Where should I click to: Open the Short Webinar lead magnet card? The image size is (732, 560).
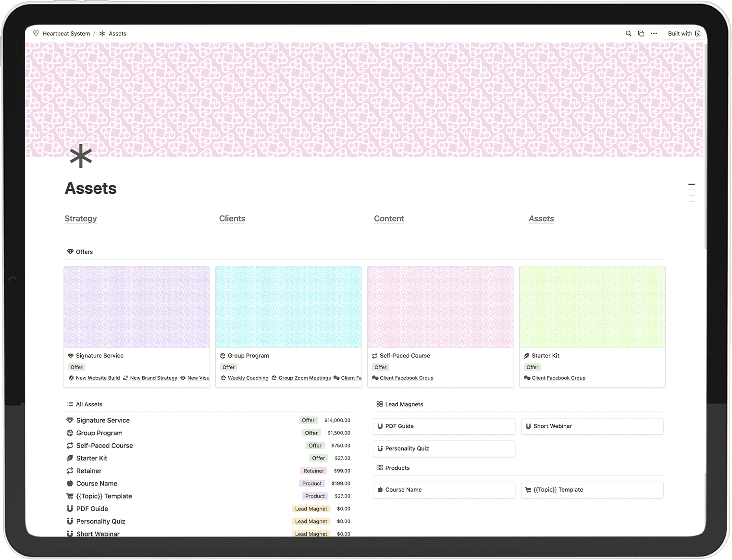coord(592,426)
